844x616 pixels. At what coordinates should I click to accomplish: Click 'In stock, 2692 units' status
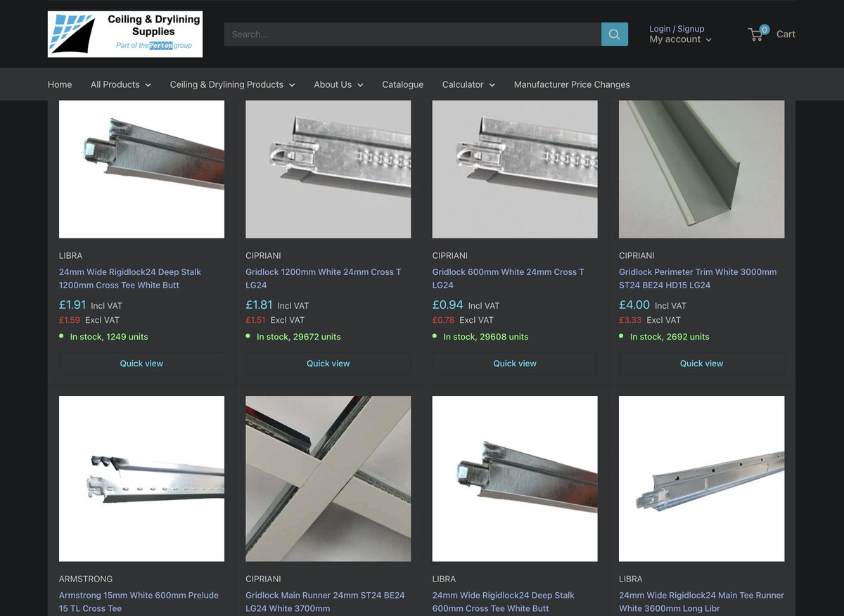coord(670,337)
